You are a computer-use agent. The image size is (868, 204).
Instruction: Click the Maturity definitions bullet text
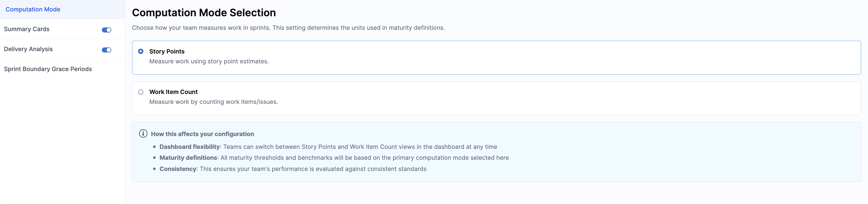pyautogui.click(x=334, y=158)
